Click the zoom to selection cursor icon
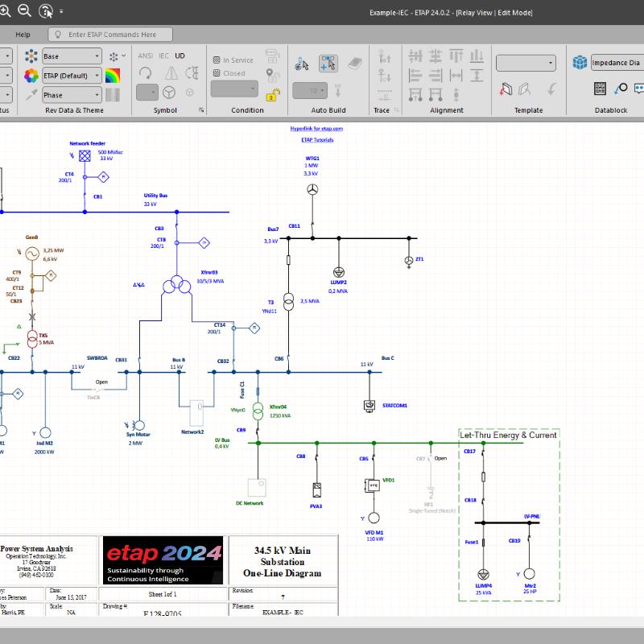 [46, 11]
